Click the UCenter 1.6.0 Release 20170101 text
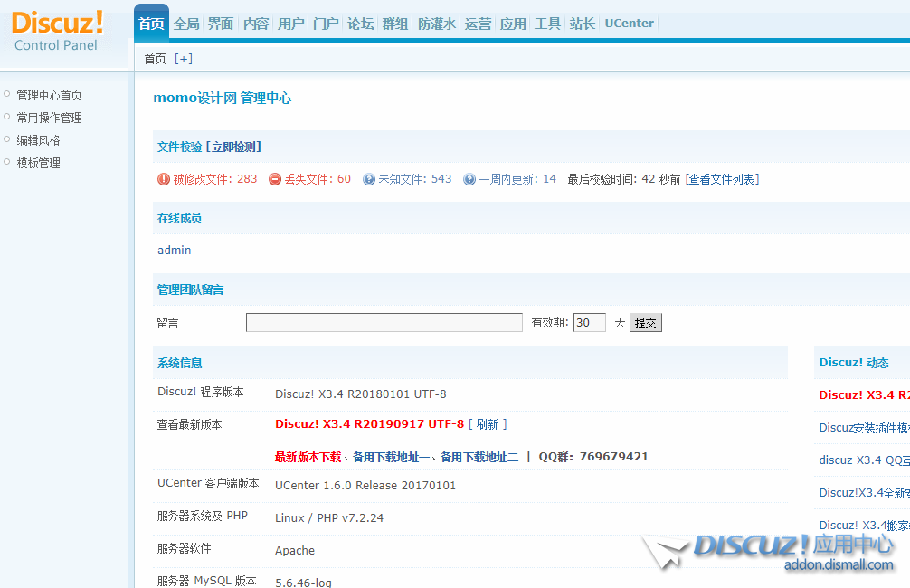Image resolution: width=910 pixels, height=588 pixels. (x=365, y=485)
